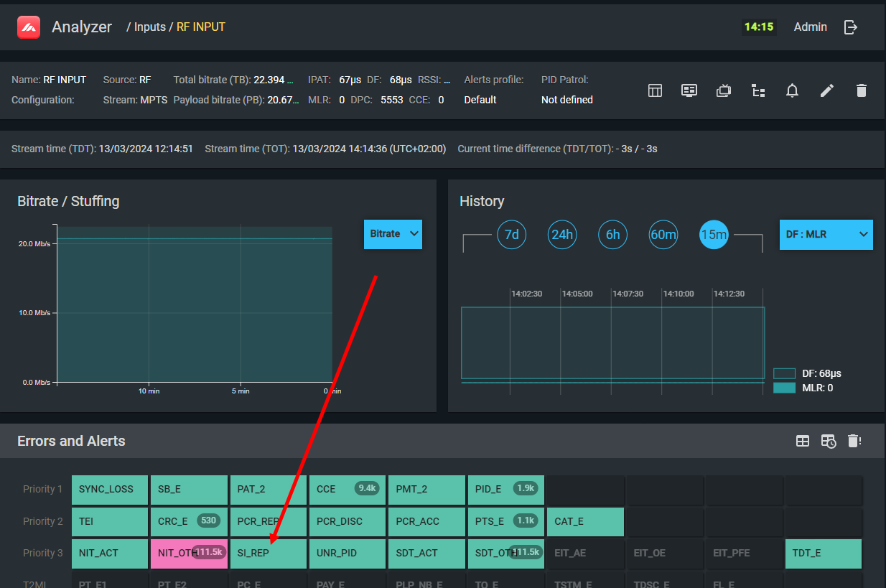Clear all alerts with trash exclamation icon
The width and height of the screenshot is (886, 588).
point(854,441)
